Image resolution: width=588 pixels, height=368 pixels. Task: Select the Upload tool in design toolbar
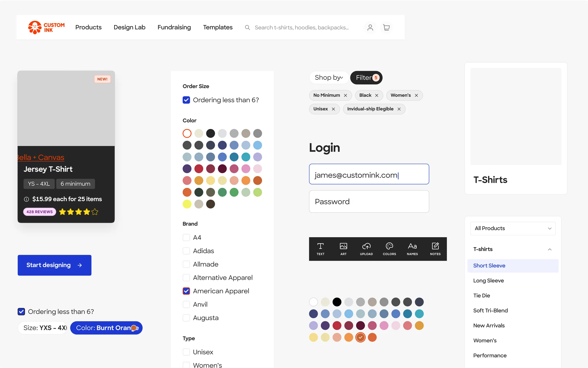pos(366,249)
